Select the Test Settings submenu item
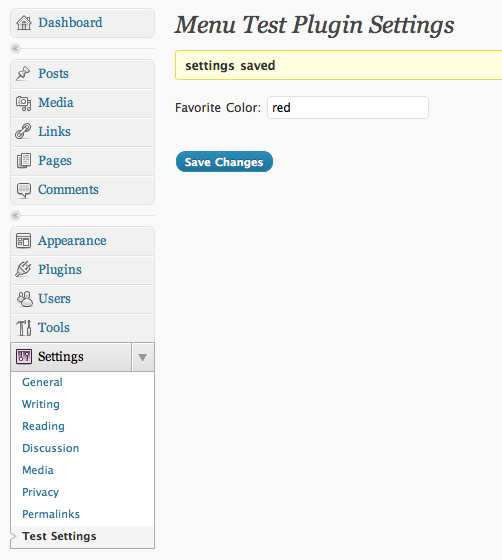The image size is (502, 560). tap(59, 536)
